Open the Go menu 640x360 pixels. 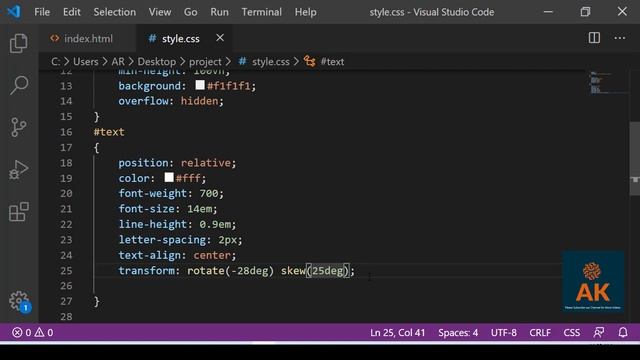tap(191, 12)
